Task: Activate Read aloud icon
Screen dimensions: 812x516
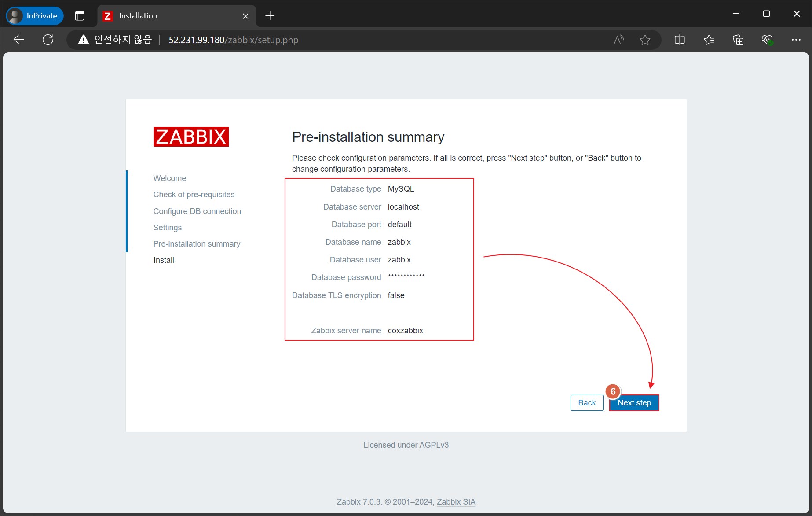Action: pos(619,40)
